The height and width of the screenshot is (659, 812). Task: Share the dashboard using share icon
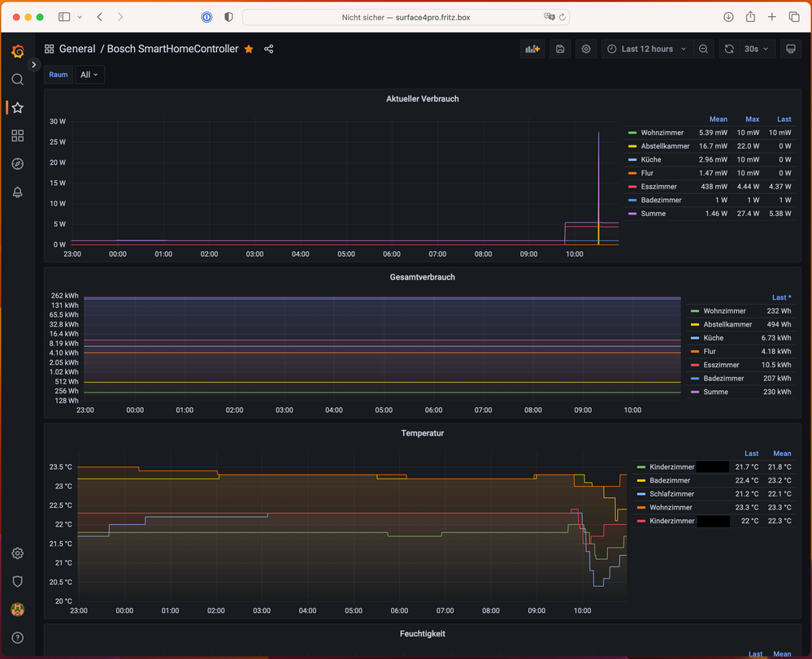pos(269,50)
